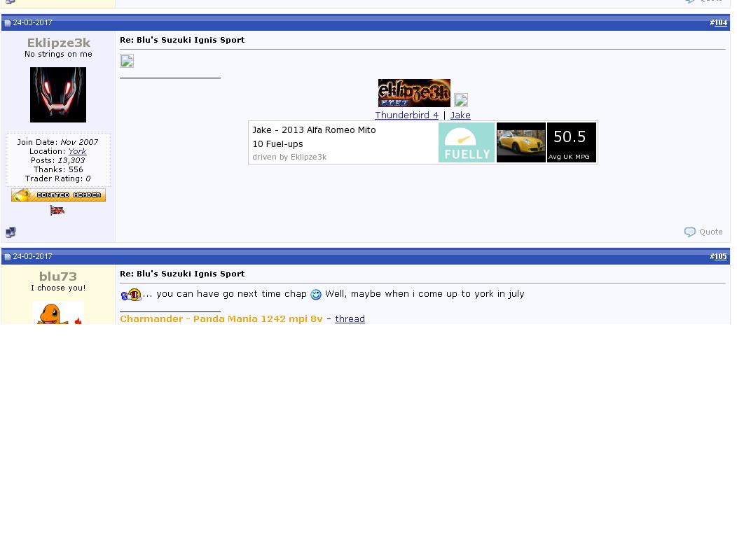Click 'driven by Eklipze3k' text
Viewport: 737px width, 560px height.
[x=289, y=157]
